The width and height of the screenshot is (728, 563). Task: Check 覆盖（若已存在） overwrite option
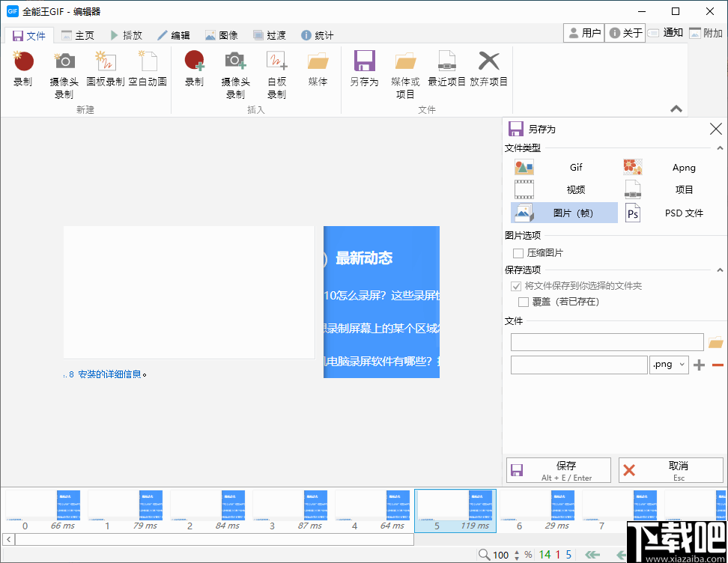pyautogui.click(x=523, y=302)
